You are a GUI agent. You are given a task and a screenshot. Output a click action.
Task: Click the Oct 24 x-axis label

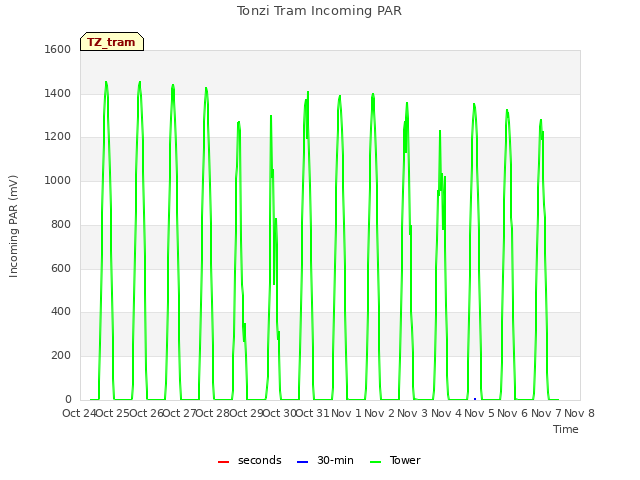click(x=79, y=413)
